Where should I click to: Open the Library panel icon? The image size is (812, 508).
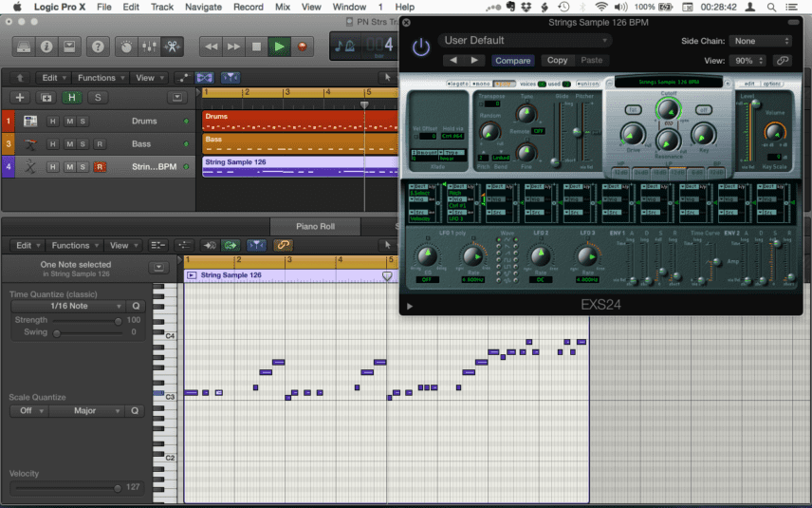[x=24, y=47]
